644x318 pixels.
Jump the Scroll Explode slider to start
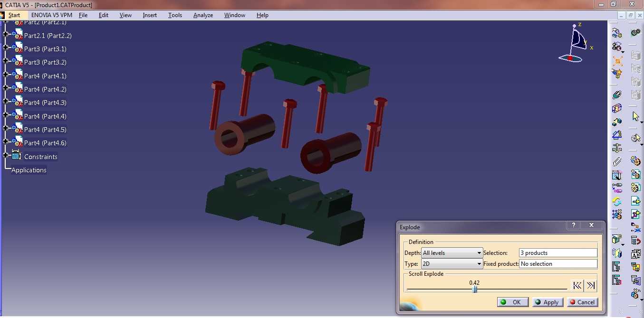[577, 286]
